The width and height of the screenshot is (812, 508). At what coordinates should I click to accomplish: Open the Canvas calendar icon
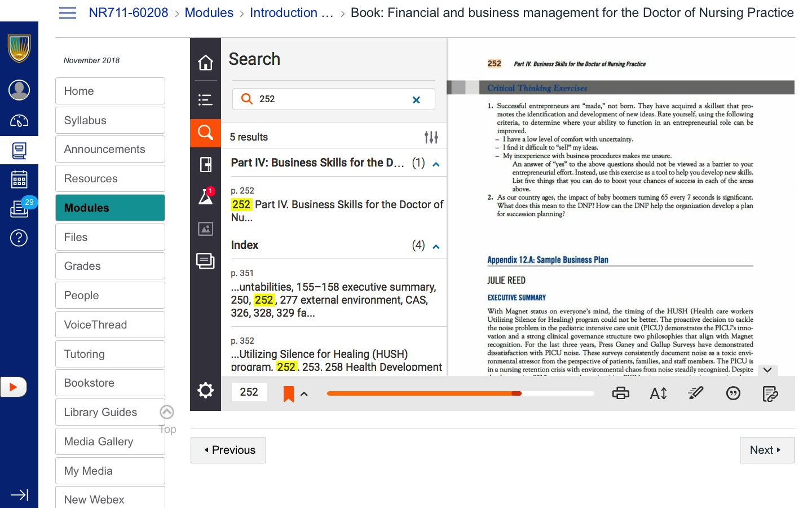(x=19, y=179)
